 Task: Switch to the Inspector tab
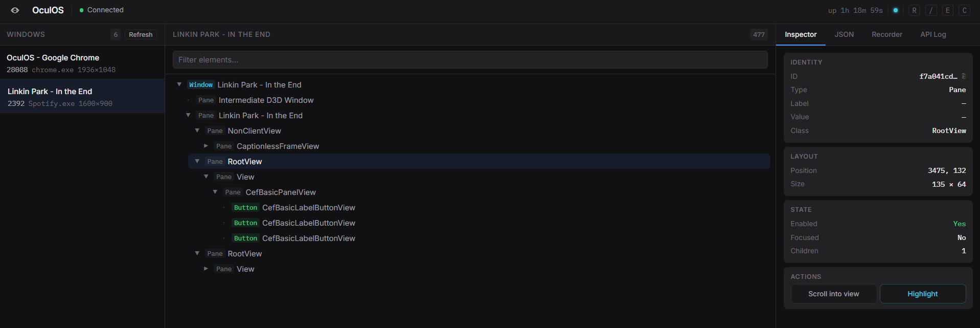pos(801,34)
